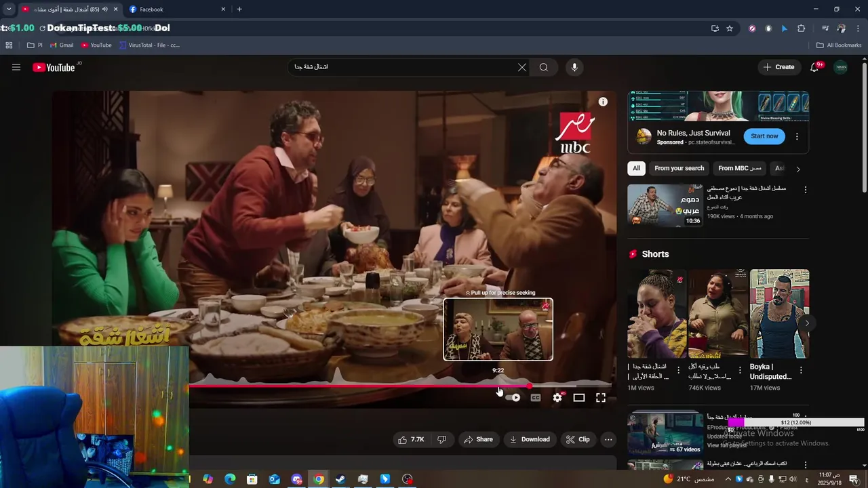This screenshot has height=488, width=868.
Task: Click Start now on the sponsored ad
Action: (x=764, y=136)
